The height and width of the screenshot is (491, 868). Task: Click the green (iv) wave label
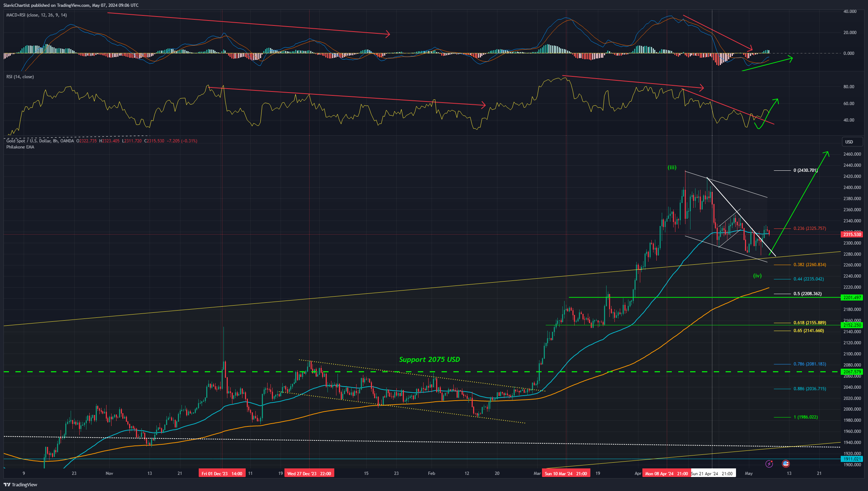[x=757, y=276]
